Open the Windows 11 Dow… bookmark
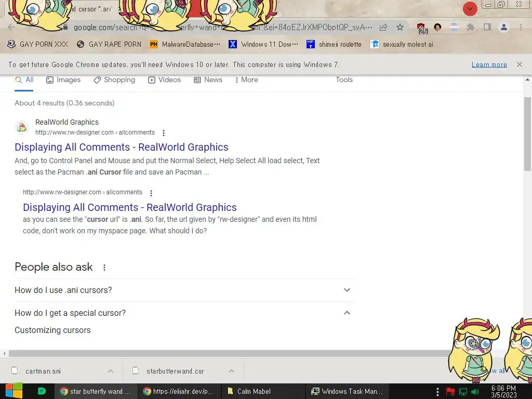This screenshot has width=532, height=399. point(263,44)
